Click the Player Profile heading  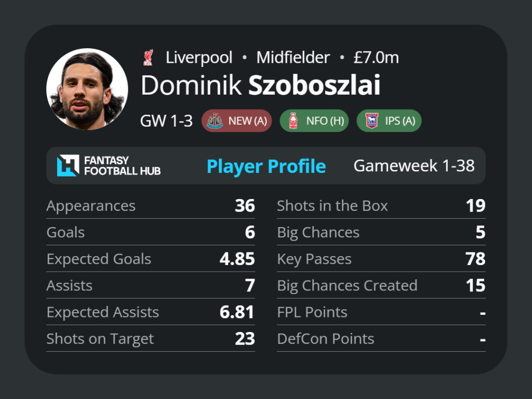[267, 166]
